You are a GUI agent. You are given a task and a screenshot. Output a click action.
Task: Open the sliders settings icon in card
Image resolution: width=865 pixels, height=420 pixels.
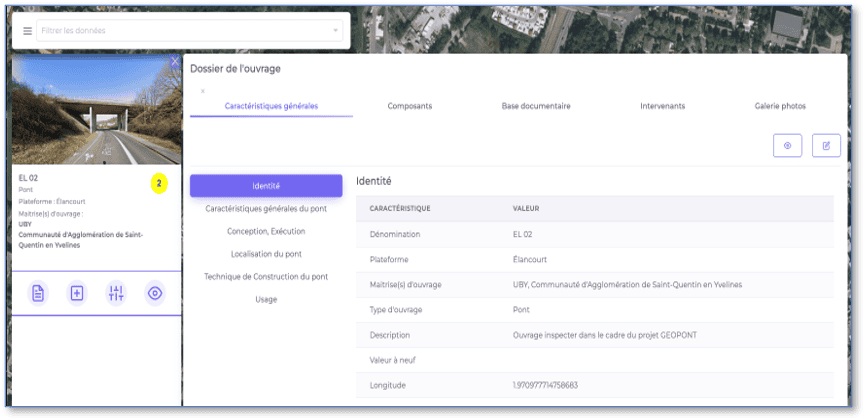tap(116, 293)
